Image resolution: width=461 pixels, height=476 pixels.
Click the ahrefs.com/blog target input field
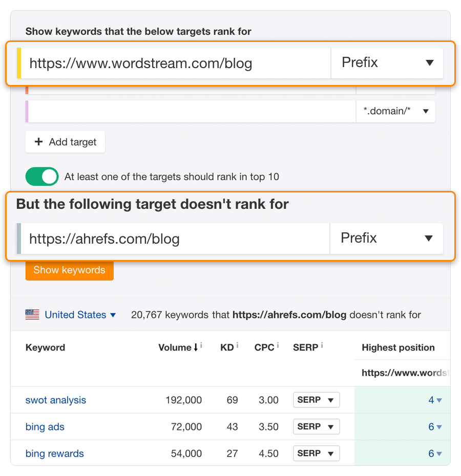tap(175, 239)
